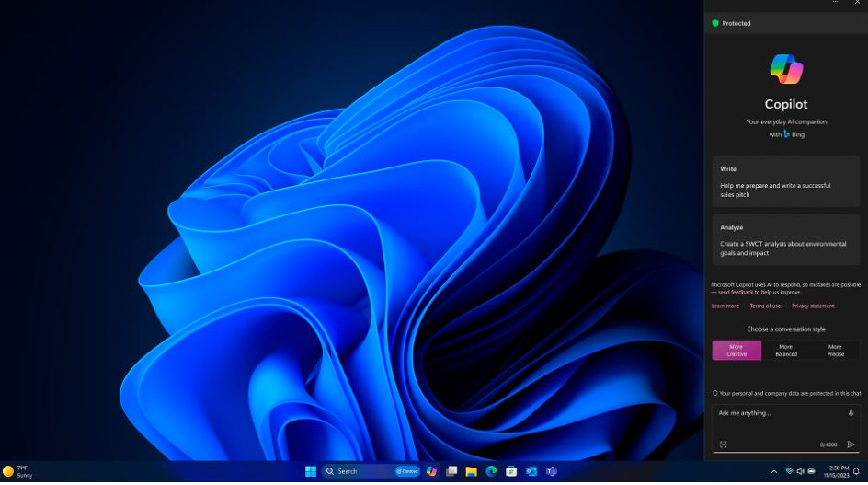This screenshot has height=485, width=868.
Task: Open Microsoft Teams from the taskbar
Action: [552, 471]
